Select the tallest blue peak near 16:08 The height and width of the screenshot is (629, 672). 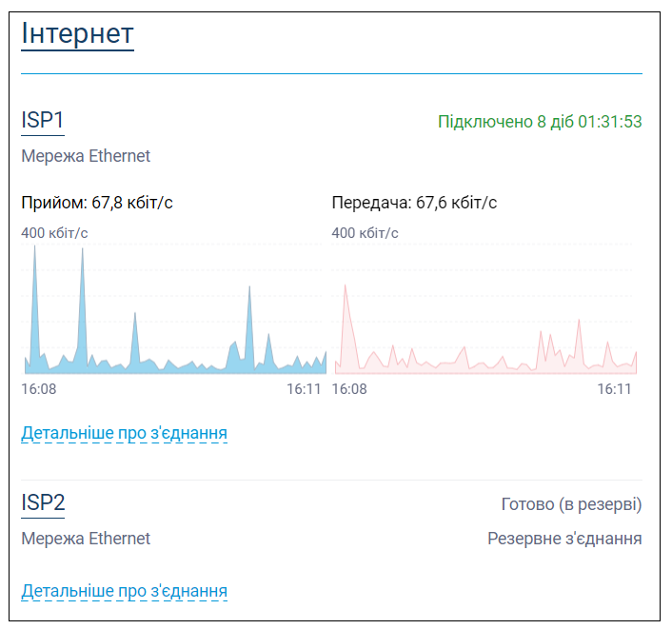34,248
